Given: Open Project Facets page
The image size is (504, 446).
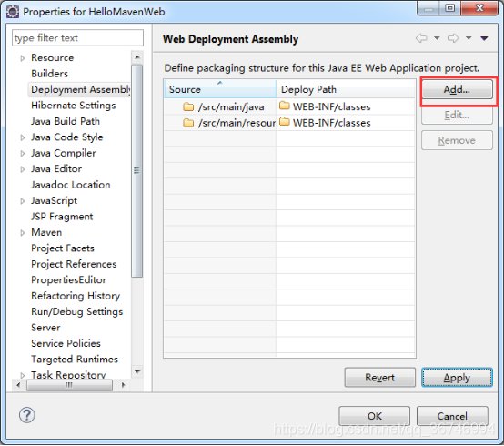Looking at the screenshot, I should pyautogui.click(x=63, y=248).
